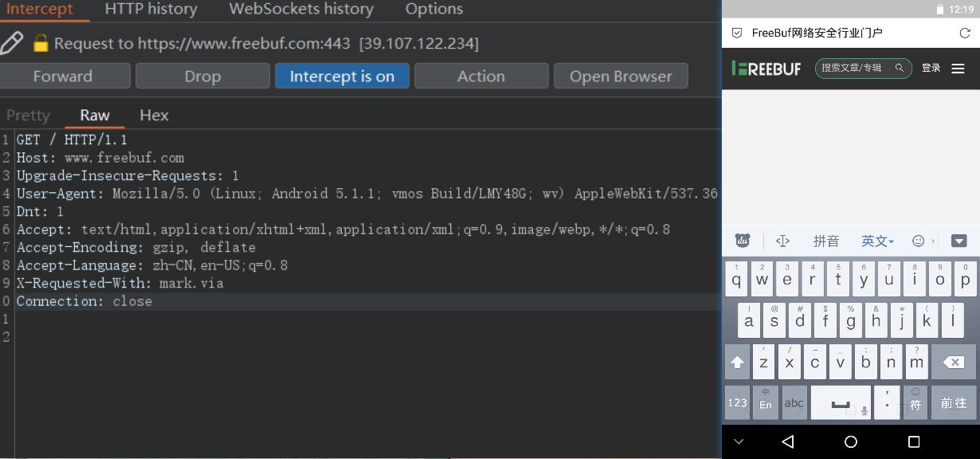
Task: Tap the Android Recents square button
Action: [914, 441]
